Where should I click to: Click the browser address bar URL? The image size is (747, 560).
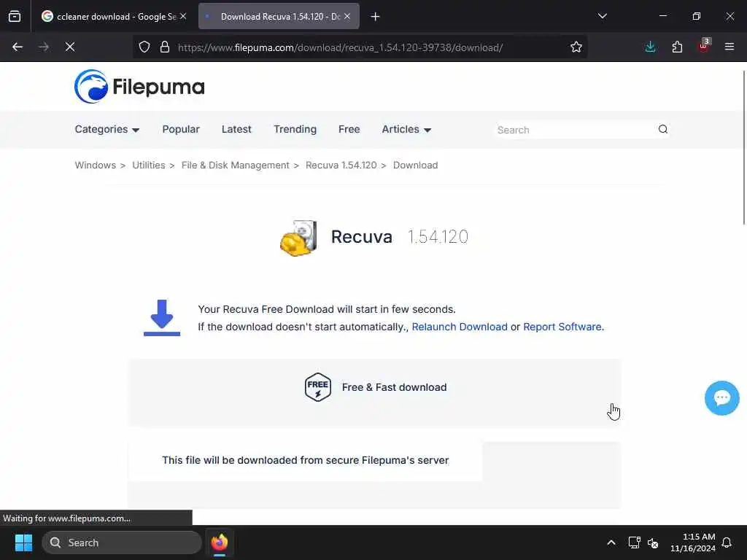click(x=340, y=47)
